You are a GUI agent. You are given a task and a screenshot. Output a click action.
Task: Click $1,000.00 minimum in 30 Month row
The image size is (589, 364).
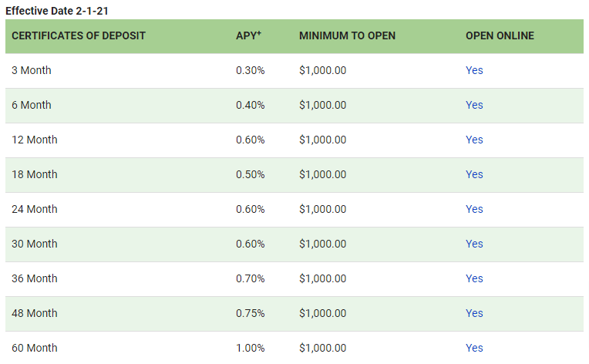tap(323, 244)
